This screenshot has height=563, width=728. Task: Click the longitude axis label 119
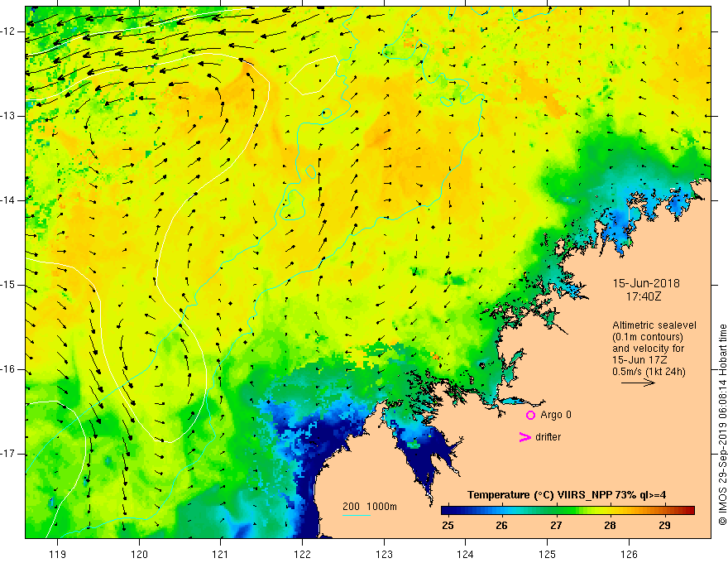[58, 554]
